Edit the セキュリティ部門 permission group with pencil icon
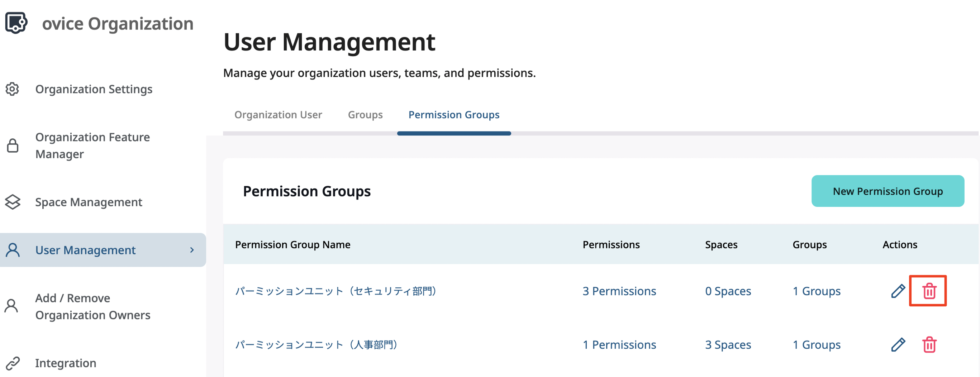The width and height of the screenshot is (980, 377). click(898, 291)
